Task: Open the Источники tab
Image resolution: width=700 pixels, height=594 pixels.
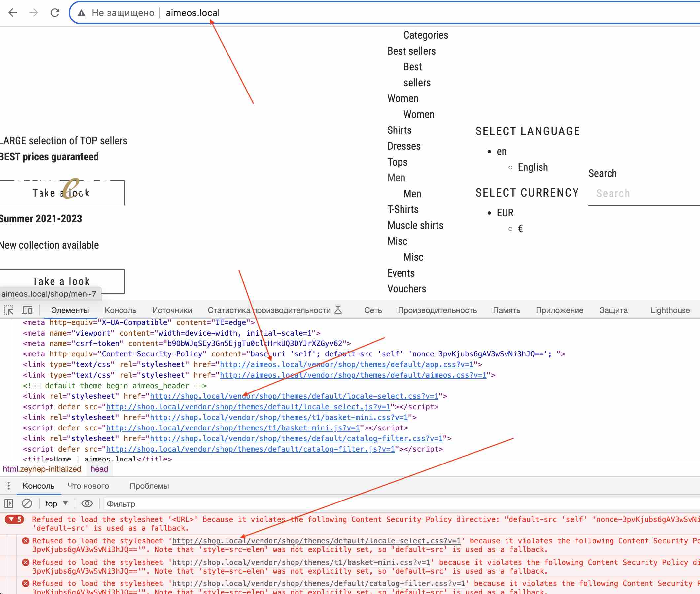Action: point(172,310)
